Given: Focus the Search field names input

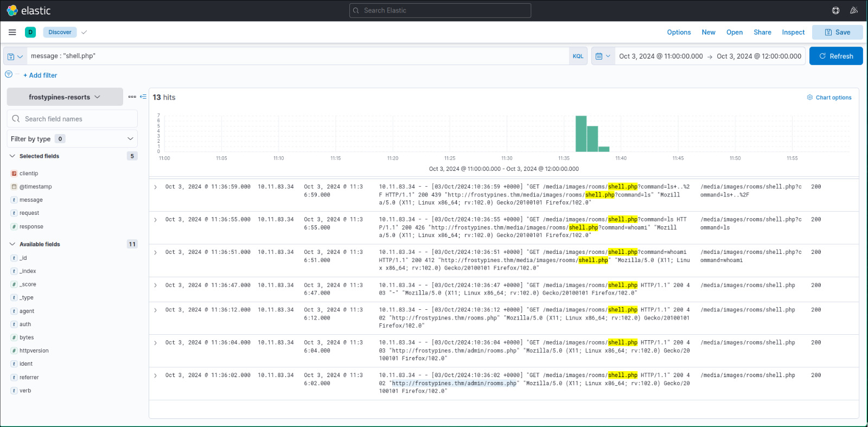Looking at the screenshot, I should (x=76, y=119).
